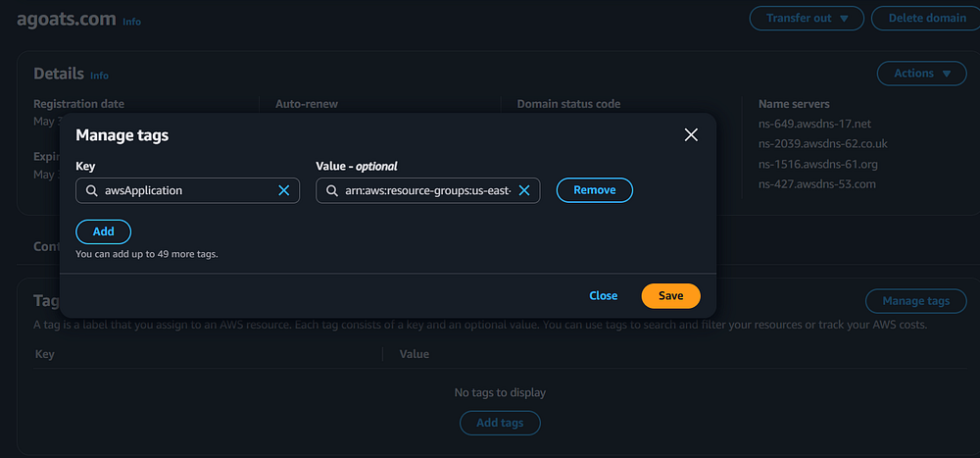Open Info link beside agoats.com title
The width and height of the screenshot is (980, 458).
(x=131, y=21)
